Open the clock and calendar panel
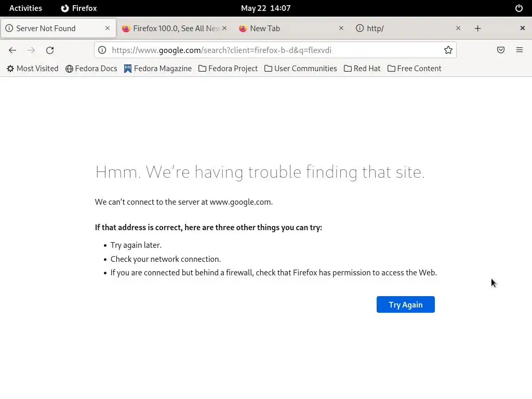 [x=265, y=8]
